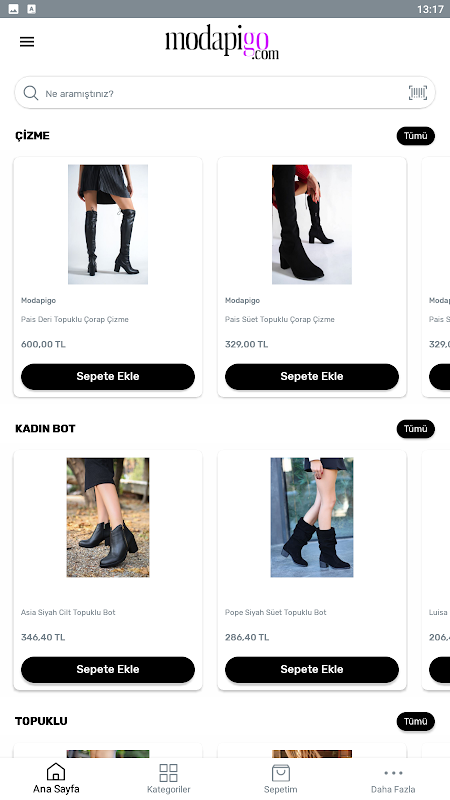Tap the barcode scanner icon
The width and height of the screenshot is (450, 800).
click(x=417, y=93)
